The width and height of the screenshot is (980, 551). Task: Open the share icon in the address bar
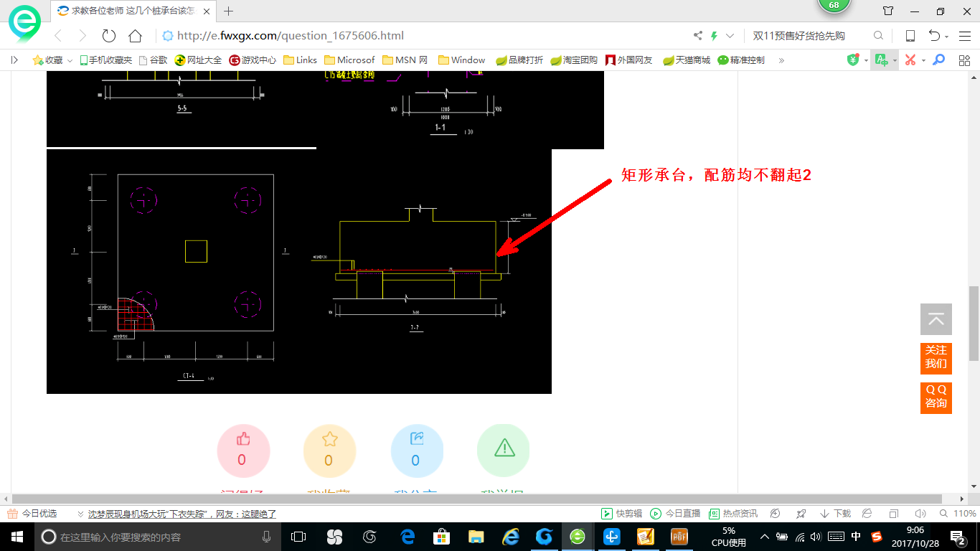(x=697, y=36)
